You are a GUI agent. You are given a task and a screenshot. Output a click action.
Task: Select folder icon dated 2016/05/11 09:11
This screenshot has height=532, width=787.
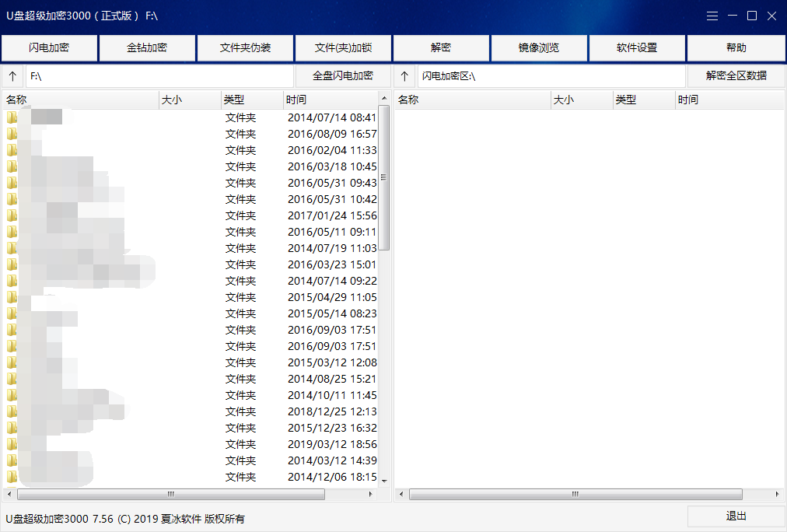(x=12, y=232)
